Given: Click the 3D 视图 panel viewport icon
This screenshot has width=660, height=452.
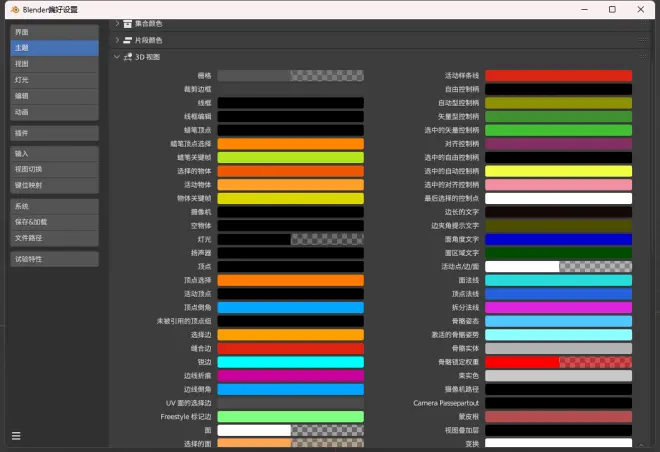Looking at the screenshot, I should click(128, 57).
